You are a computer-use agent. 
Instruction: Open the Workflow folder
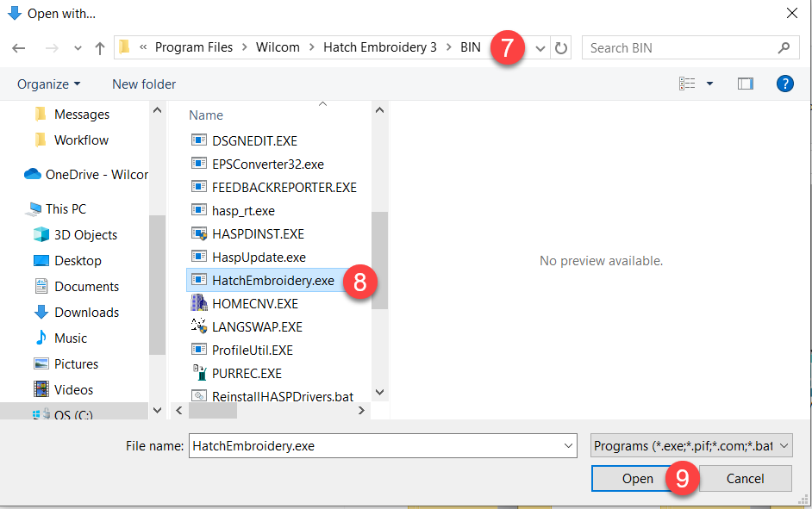pos(81,140)
